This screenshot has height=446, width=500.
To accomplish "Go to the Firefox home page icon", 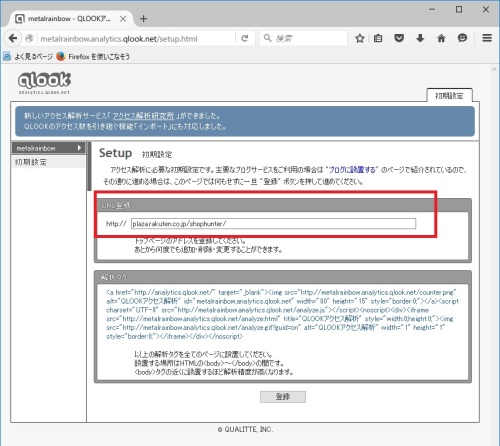I will [441, 38].
